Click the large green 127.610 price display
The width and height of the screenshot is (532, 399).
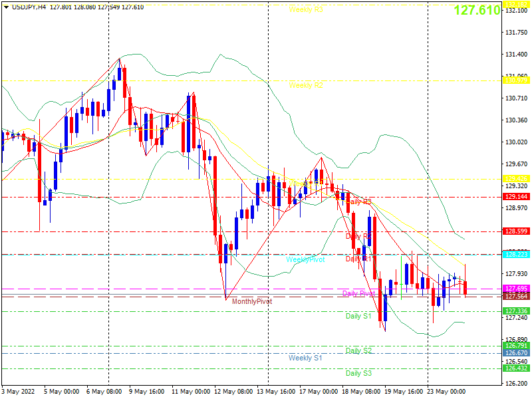477,10
